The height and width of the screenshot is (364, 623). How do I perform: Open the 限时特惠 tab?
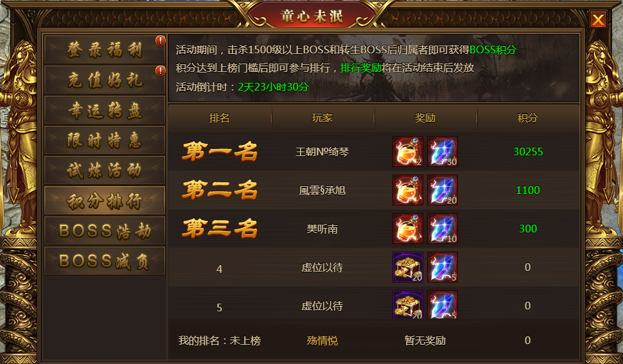[x=105, y=140]
